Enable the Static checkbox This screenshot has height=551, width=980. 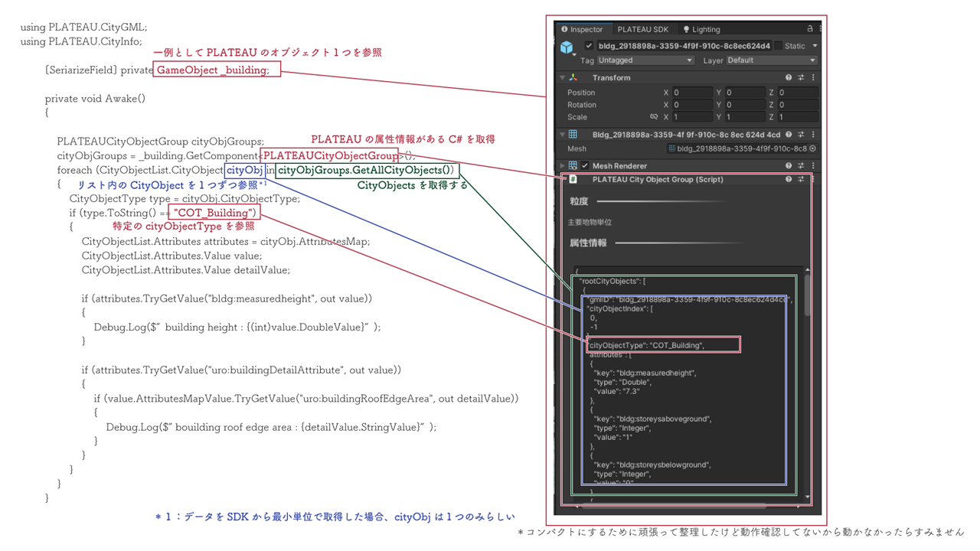778,46
